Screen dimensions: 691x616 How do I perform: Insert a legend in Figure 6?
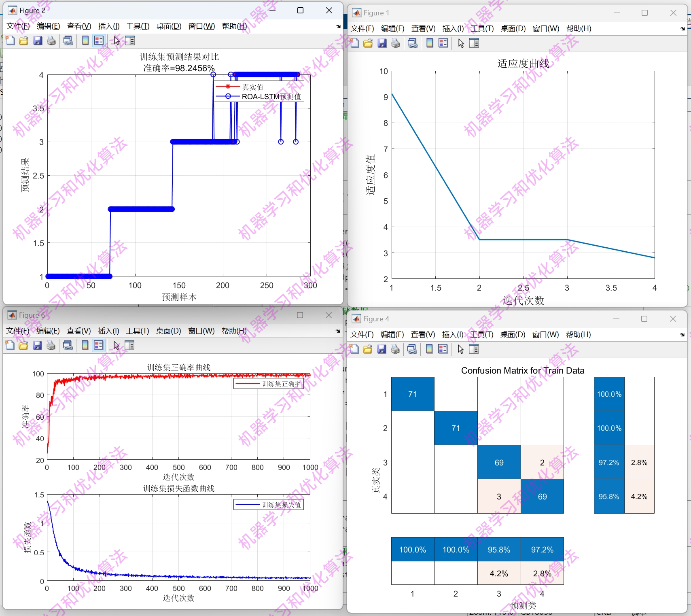(x=98, y=345)
